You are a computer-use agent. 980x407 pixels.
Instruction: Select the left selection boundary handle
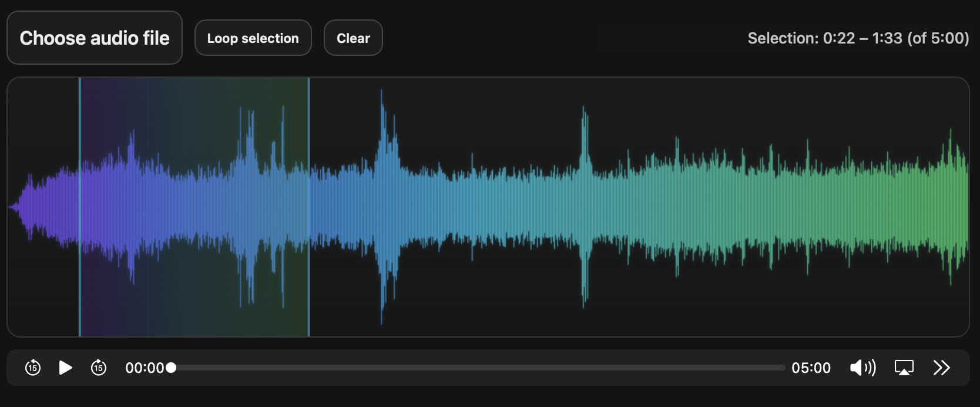80,207
